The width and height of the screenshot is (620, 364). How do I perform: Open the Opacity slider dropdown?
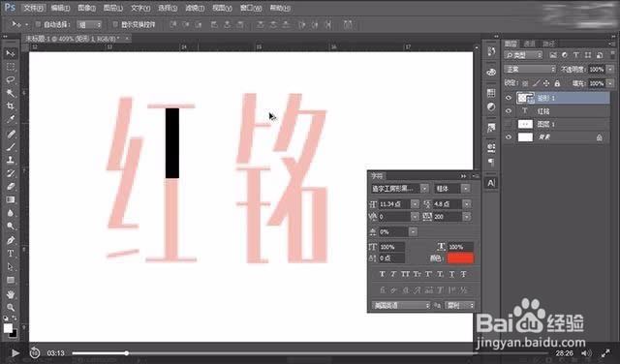coord(609,69)
